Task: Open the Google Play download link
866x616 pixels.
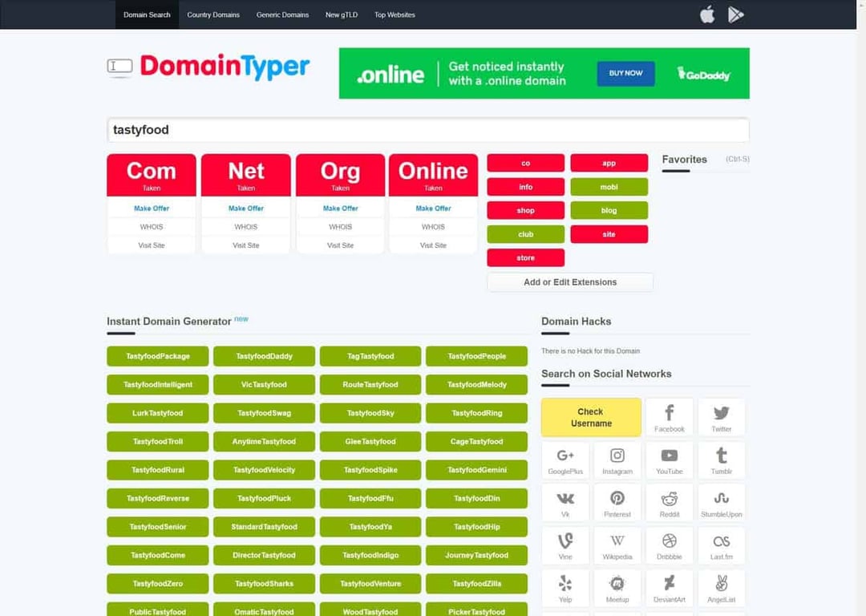Action: click(736, 14)
